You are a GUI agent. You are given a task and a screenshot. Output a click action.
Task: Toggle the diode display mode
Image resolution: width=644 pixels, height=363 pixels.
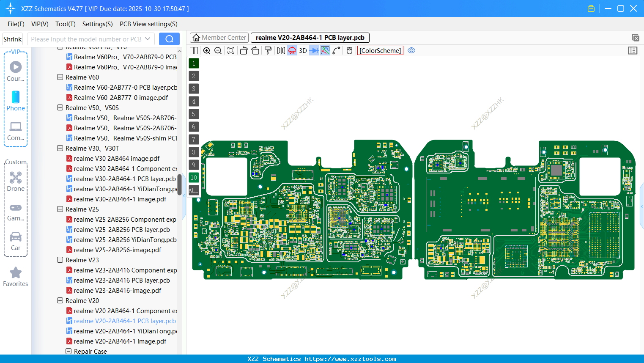coord(314,51)
